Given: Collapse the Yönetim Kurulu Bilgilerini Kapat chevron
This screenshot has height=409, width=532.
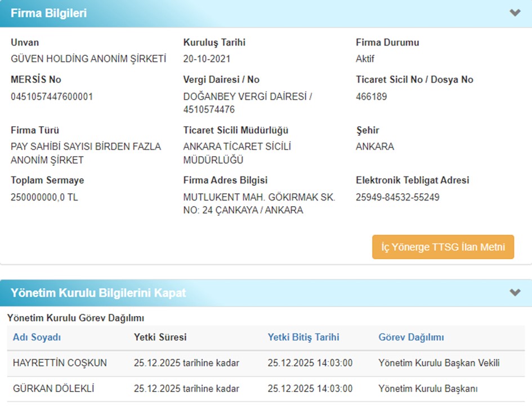Looking at the screenshot, I should (x=515, y=292).
